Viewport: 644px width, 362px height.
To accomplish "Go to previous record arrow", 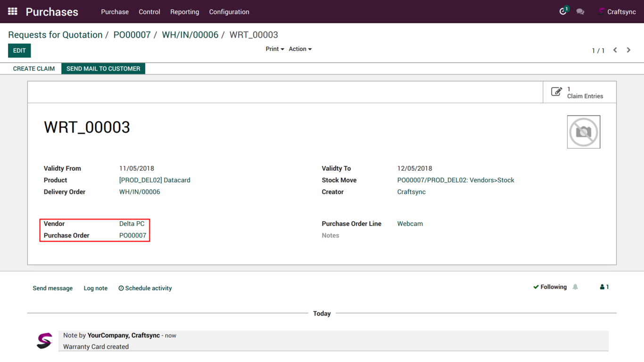I will [615, 50].
